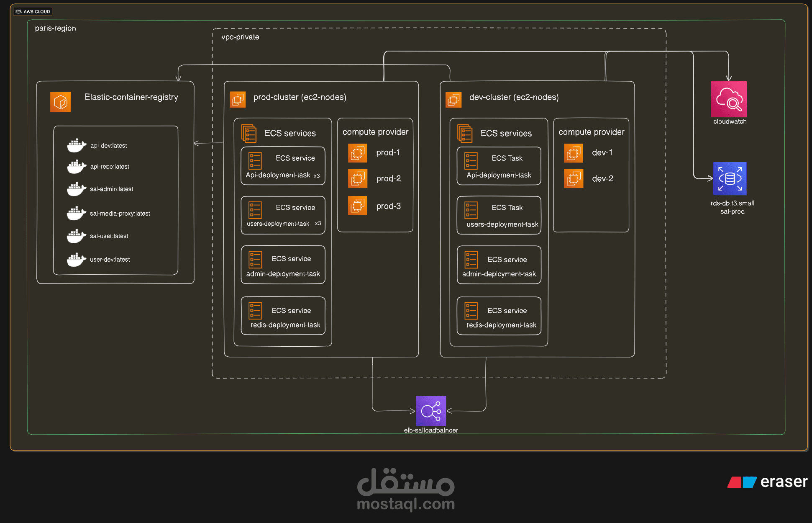Select the Docker whale icon next to api-dev:latest

coord(76,145)
